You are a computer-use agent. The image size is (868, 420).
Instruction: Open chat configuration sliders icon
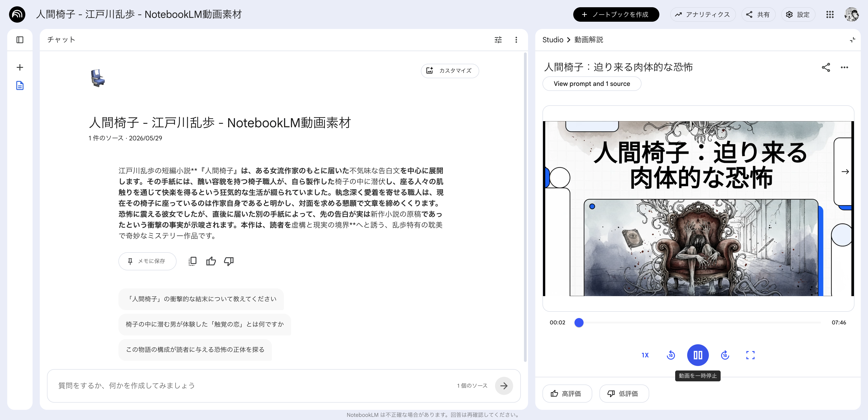[x=498, y=40]
